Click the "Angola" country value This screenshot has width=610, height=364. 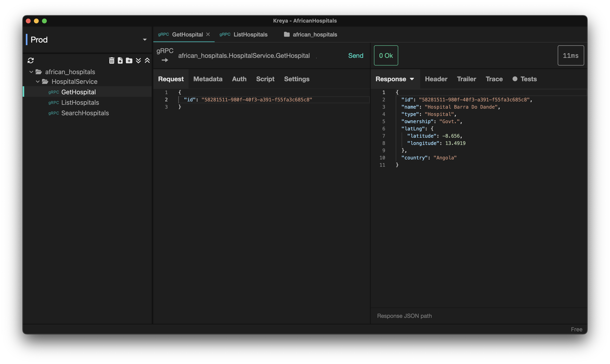pos(445,158)
